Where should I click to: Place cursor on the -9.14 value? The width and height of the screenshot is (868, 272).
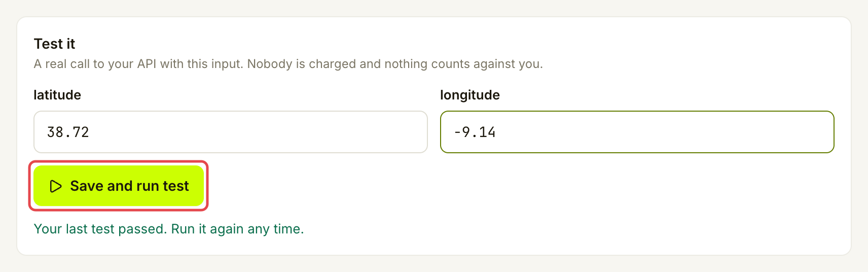475,132
